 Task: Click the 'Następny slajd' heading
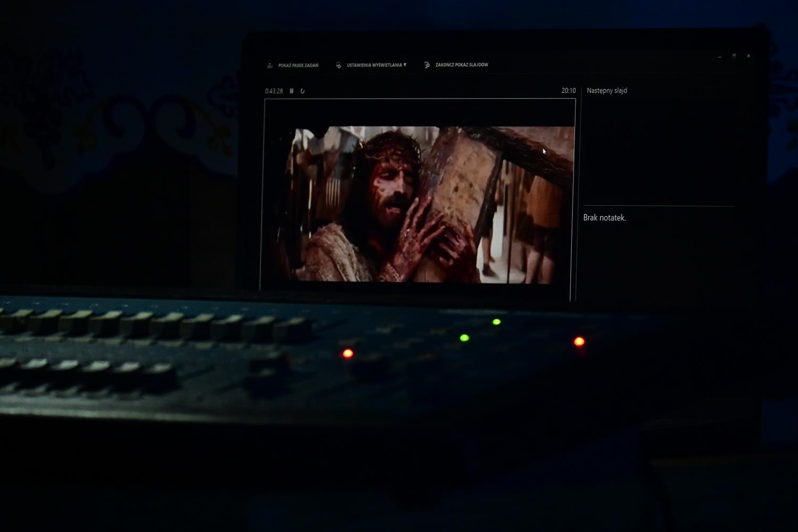(x=606, y=90)
